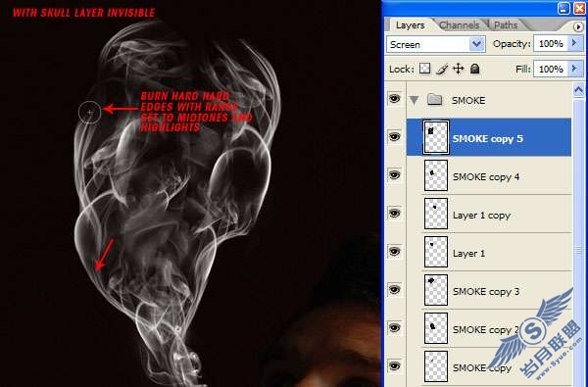Viewport: 588px width, 387px height.
Task: Minimize the Layers palette window
Action: tap(563, 8)
